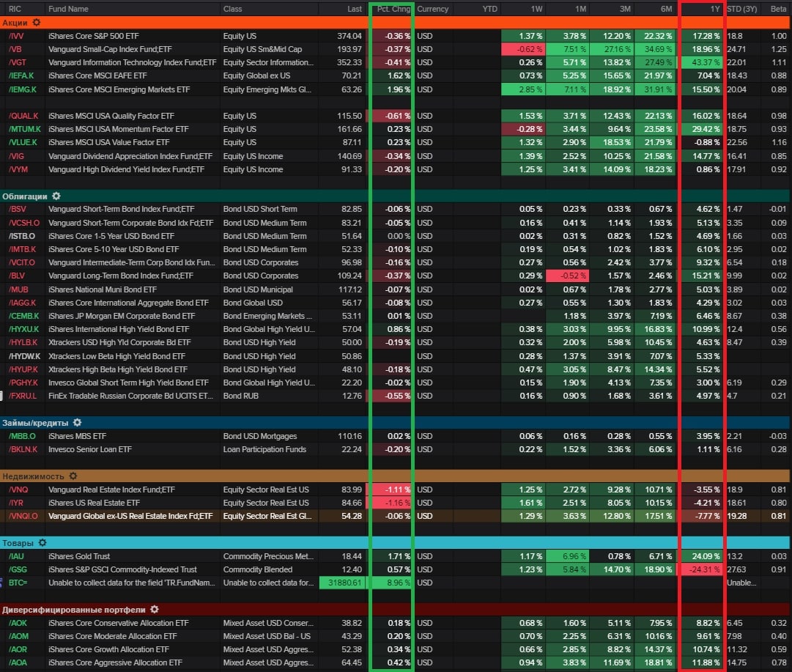Click Loan Participation Funds class cell
Viewport: 792px width, 672px height.
coord(264,449)
